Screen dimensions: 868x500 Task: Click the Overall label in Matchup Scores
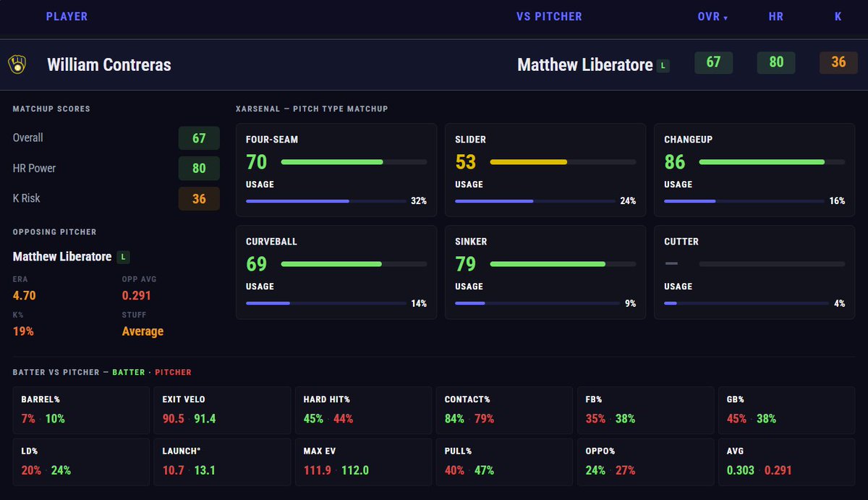28,137
